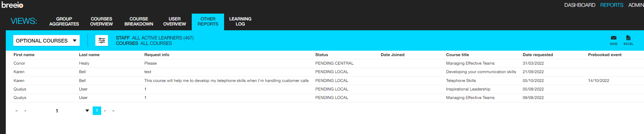Viewport: 644px width, 134px height.
Task: Open the Course Breakdown view
Action: click(139, 21)
